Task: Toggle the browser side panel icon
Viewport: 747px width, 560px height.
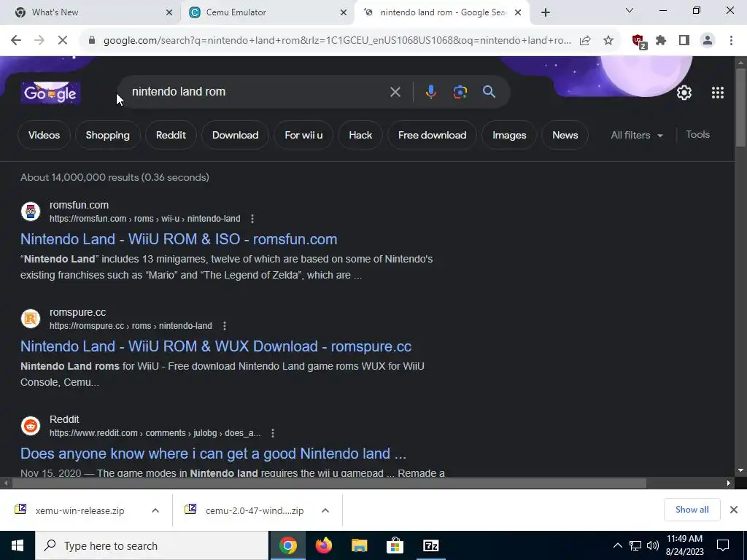Action: tap(684, 41)
